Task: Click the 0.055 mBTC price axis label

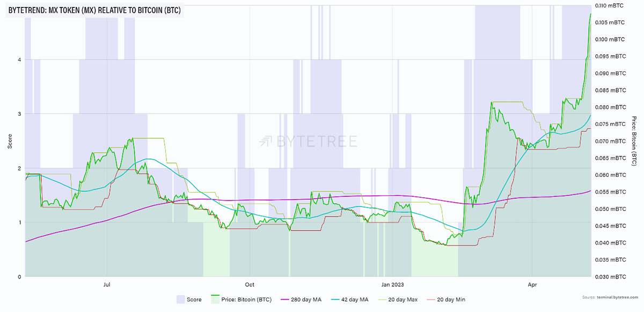Action: 609,192
